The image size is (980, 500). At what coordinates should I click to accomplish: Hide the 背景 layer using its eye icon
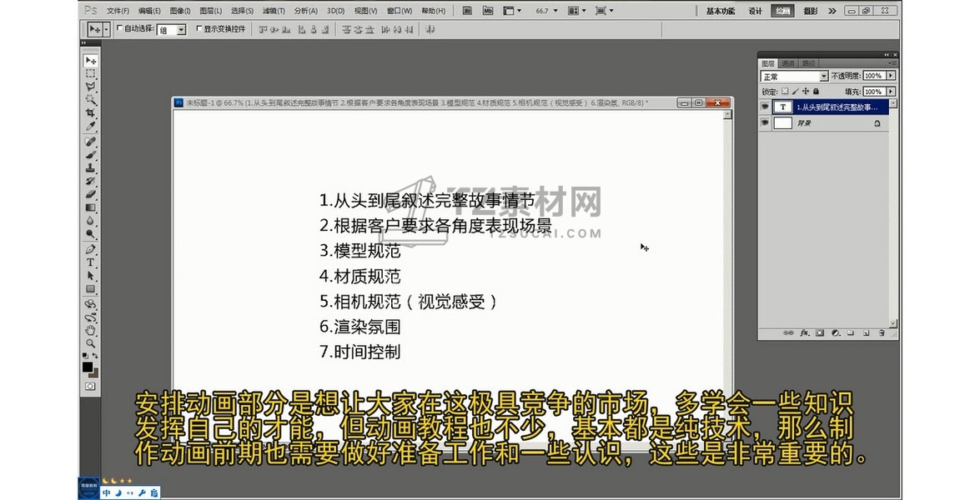765,123
